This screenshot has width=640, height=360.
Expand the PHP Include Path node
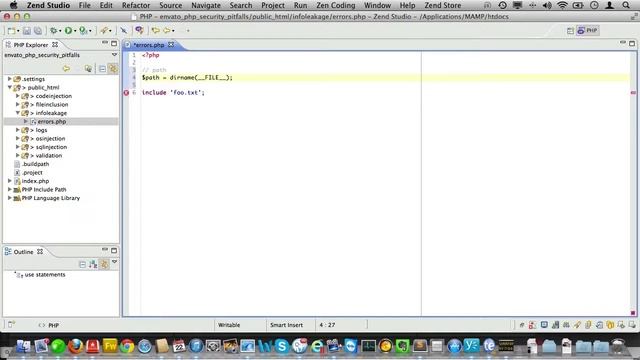(x=9, y=189)
